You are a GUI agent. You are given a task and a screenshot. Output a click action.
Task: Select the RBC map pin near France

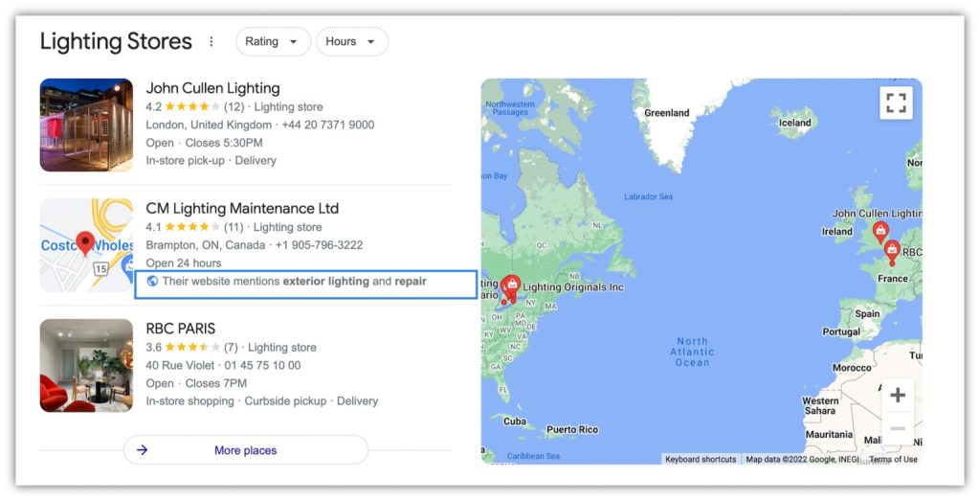coord(892,252)
